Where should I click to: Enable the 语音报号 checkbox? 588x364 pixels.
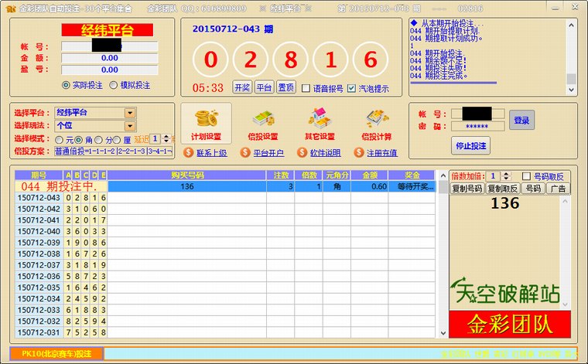tap(306, 88)
